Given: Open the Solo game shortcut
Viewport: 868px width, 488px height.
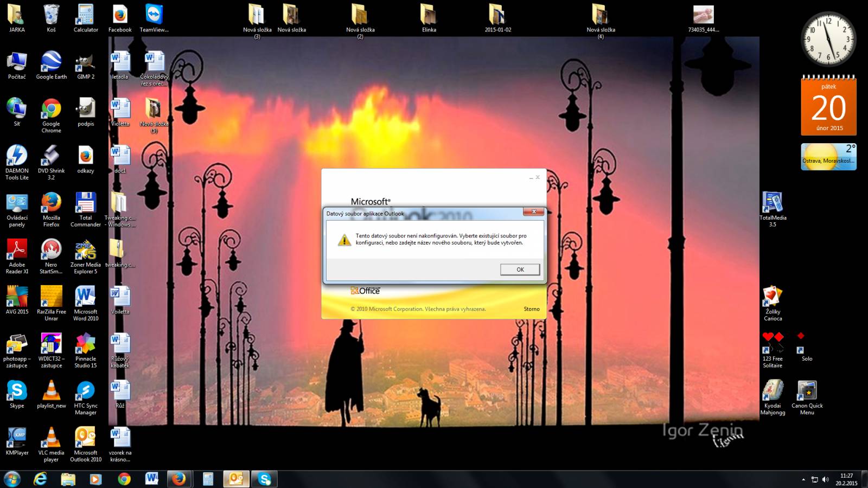Looking at the screenshot, I should pos(807,347).
